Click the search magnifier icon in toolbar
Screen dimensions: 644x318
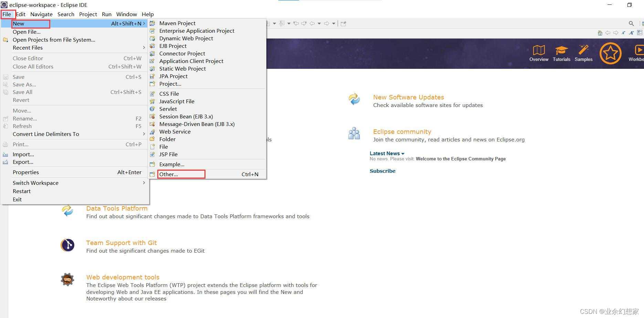(631, 23)
